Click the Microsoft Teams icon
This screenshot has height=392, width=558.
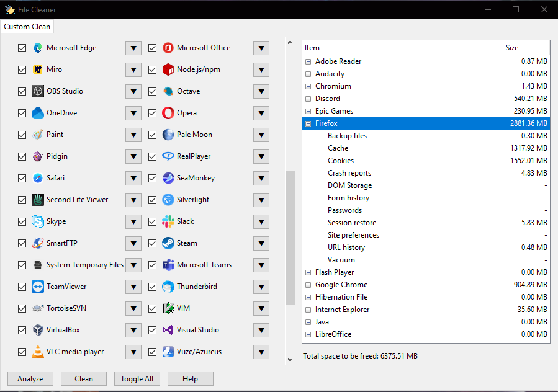pyautogui.click(x=168, y=265)
